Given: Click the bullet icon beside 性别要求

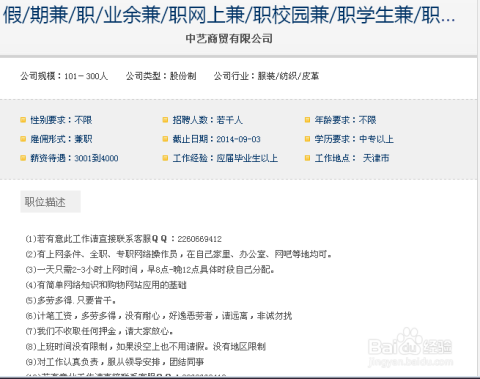Looking at the screenshot, I should tap(23, 120).
